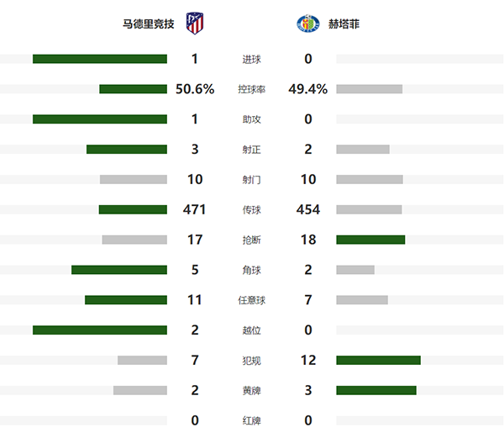This screenshot has width=504, height=438.
Task: Click the 454 passes value for Getafe
Action: click(308, 209)
